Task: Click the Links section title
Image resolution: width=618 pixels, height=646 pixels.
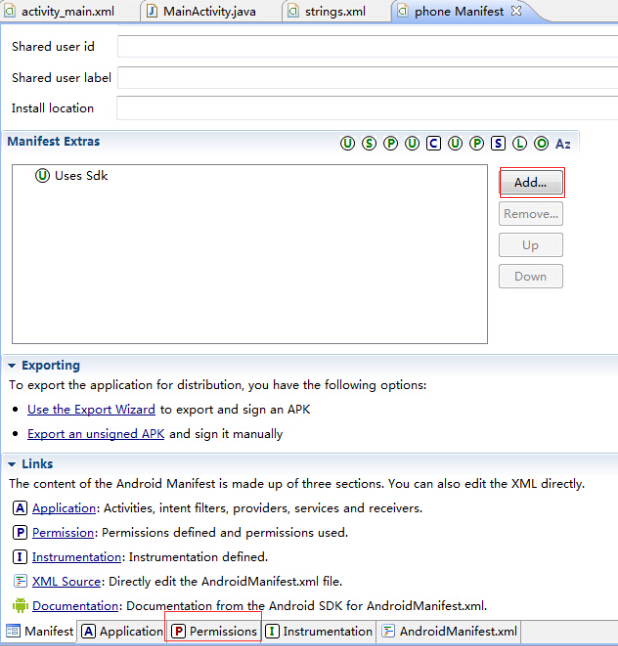Action: [x=37, y=464]
